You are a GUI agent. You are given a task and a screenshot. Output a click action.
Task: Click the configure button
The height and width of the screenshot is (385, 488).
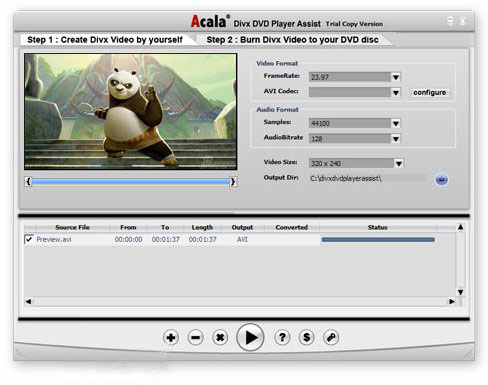coord(430,92)
